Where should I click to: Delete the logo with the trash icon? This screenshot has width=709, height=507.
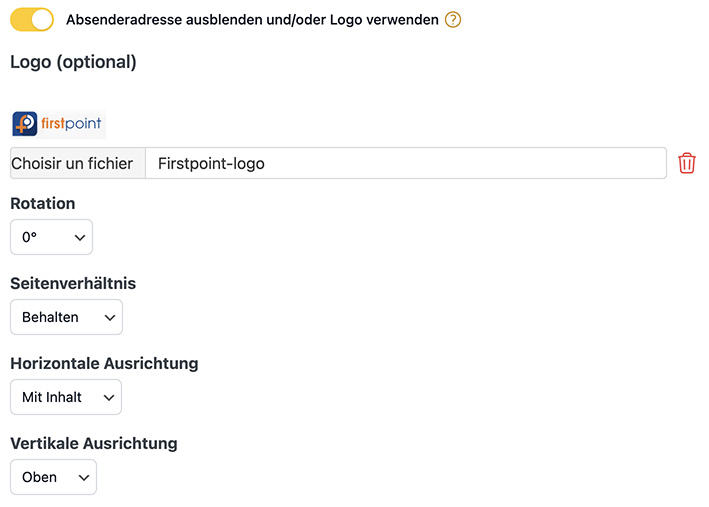point(686,163)
